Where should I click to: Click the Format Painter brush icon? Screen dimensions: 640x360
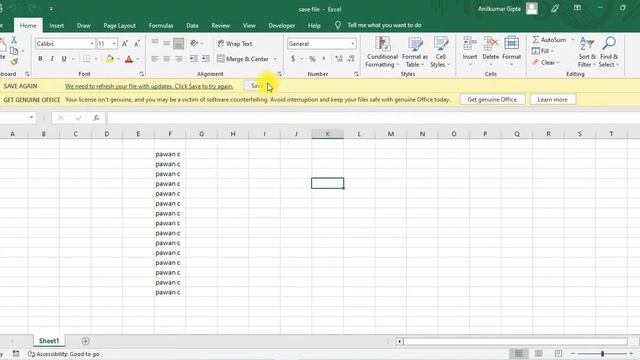pyautogui.click(x=14, y=62)
